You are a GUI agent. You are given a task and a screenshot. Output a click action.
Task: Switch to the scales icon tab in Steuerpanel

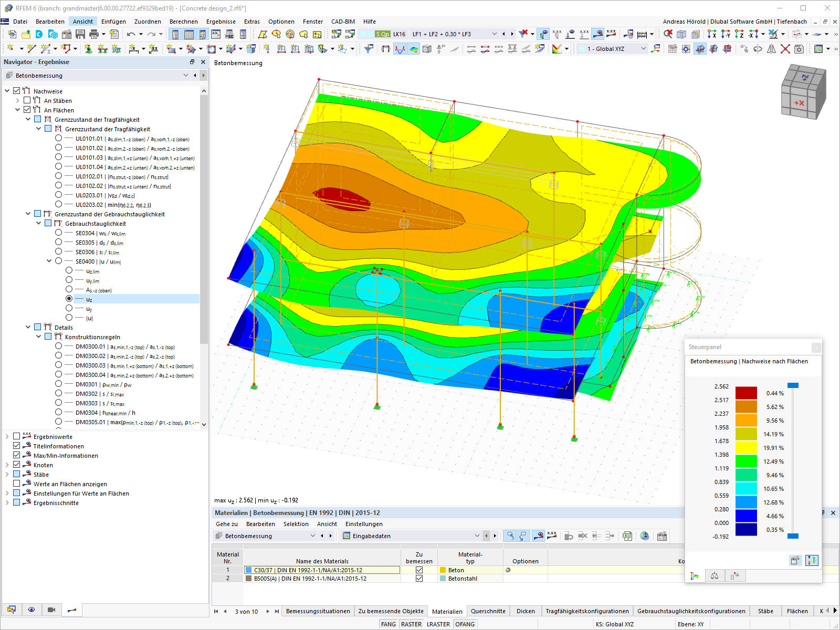tap(714, 575)
